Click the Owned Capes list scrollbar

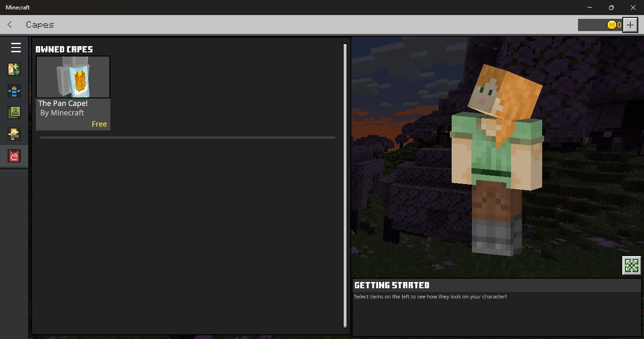point(345,186)
